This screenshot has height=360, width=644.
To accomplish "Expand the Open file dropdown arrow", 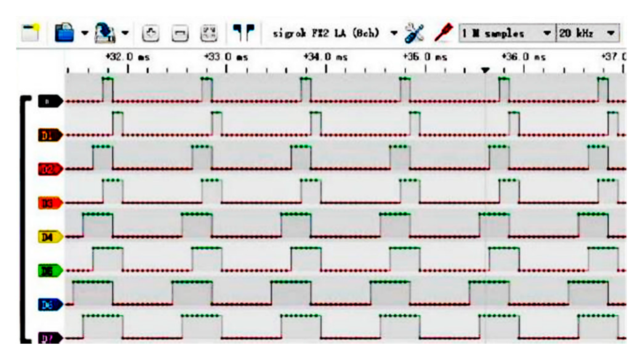I will [x=85, y=33].
